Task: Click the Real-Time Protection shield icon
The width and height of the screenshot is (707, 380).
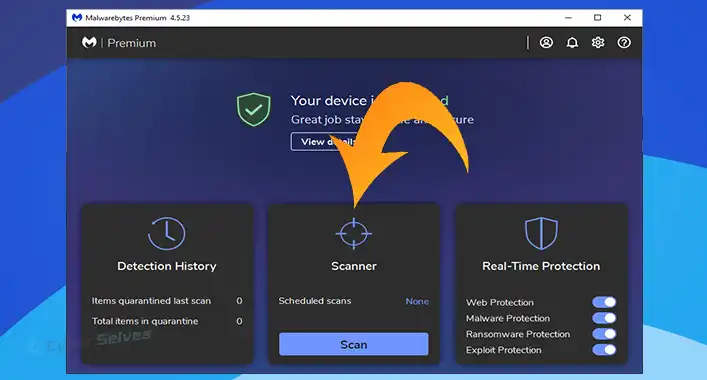Action: [x=541, y=233]
